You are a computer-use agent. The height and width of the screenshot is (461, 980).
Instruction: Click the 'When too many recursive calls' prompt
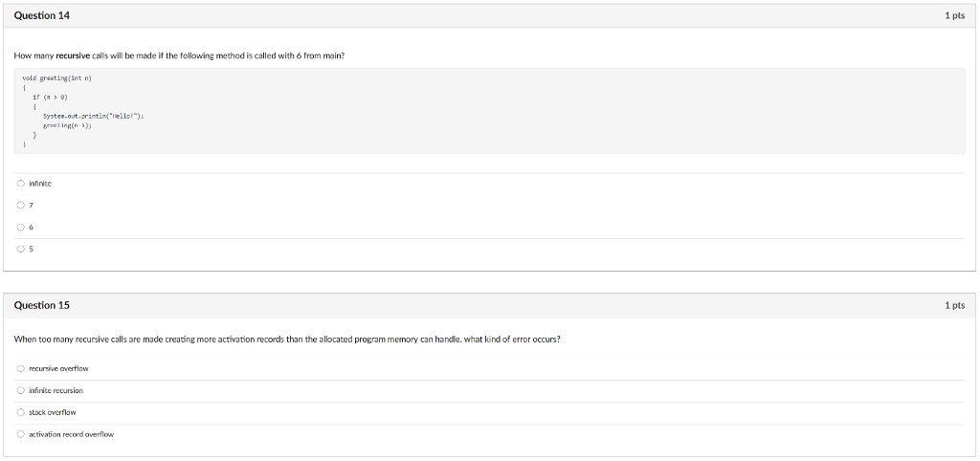point(286,339)
